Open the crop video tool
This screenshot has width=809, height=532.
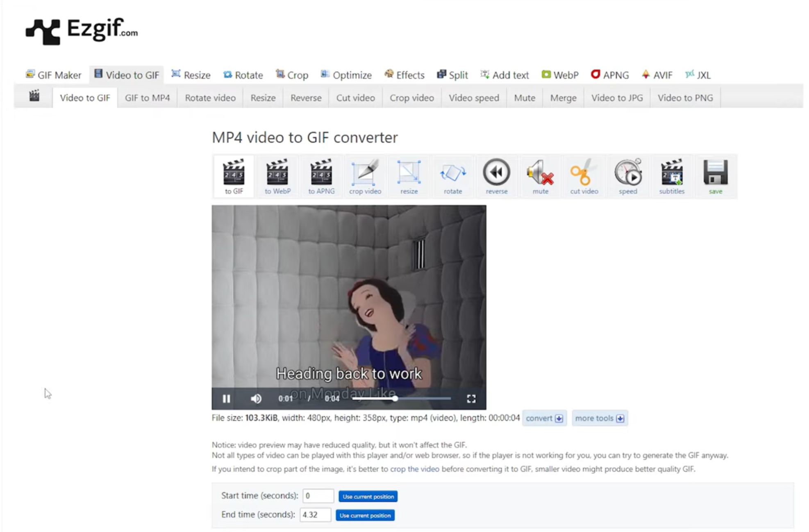[x=365, y=175]
